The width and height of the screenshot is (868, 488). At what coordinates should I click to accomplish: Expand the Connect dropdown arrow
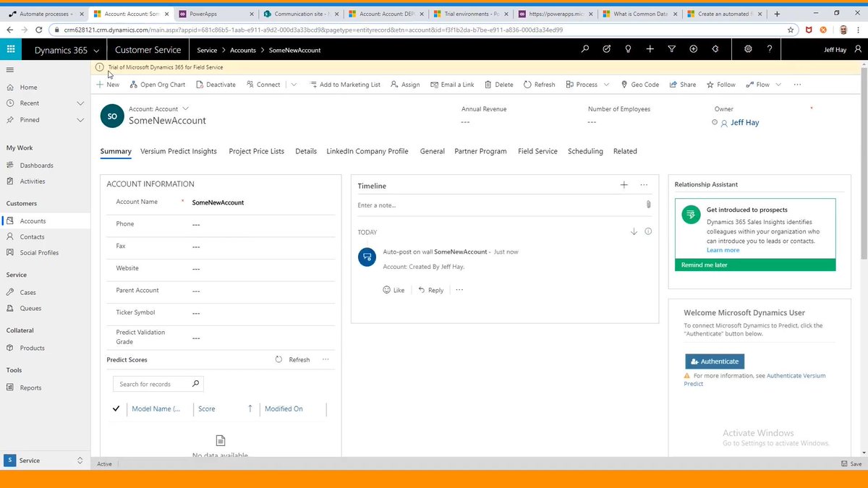pos(294,84)
